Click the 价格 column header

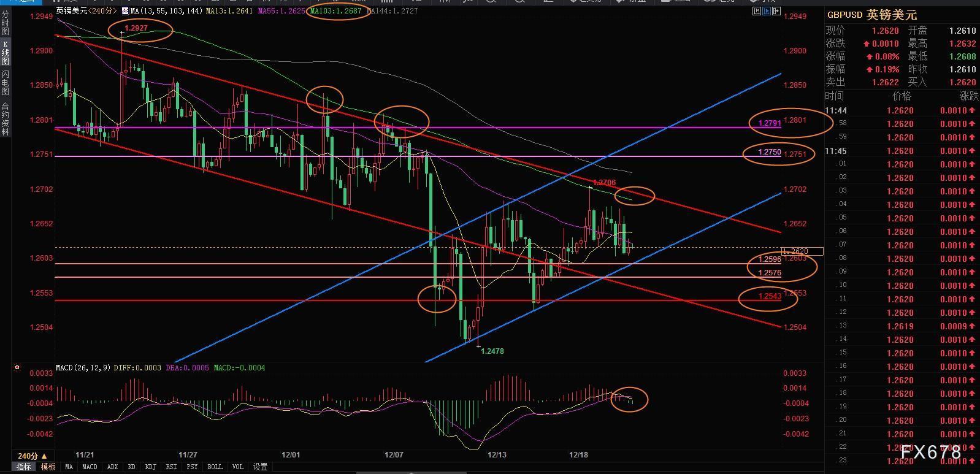(x=902, y=96)
